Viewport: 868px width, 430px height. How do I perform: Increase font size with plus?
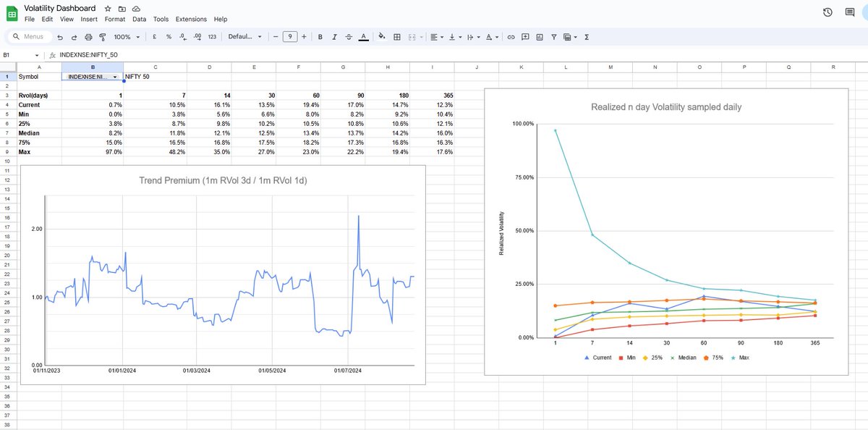pos(304,37)
